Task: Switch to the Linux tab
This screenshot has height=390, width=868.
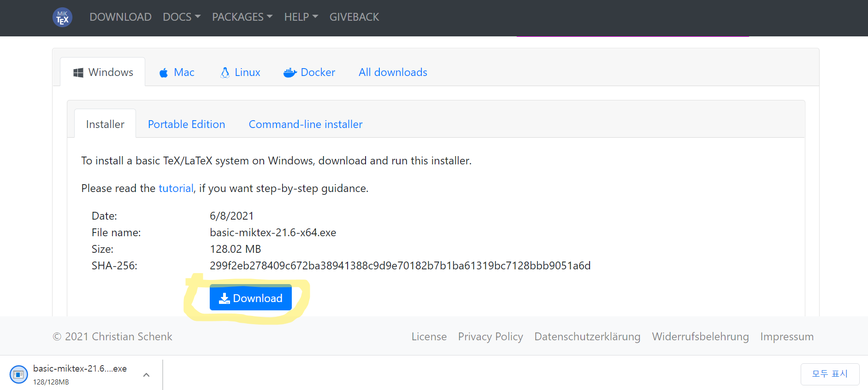Action: point(240,72)
